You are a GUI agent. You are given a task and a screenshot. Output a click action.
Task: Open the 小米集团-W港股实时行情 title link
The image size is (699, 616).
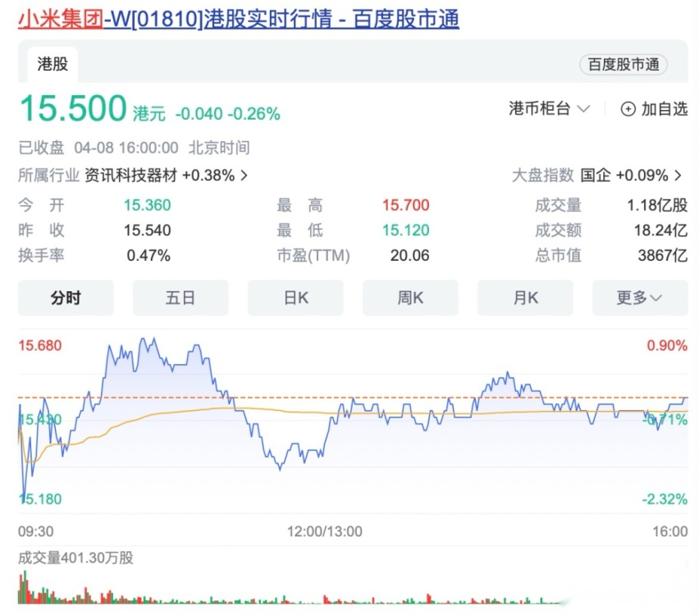pyautogui.click(x=239, y=19)
